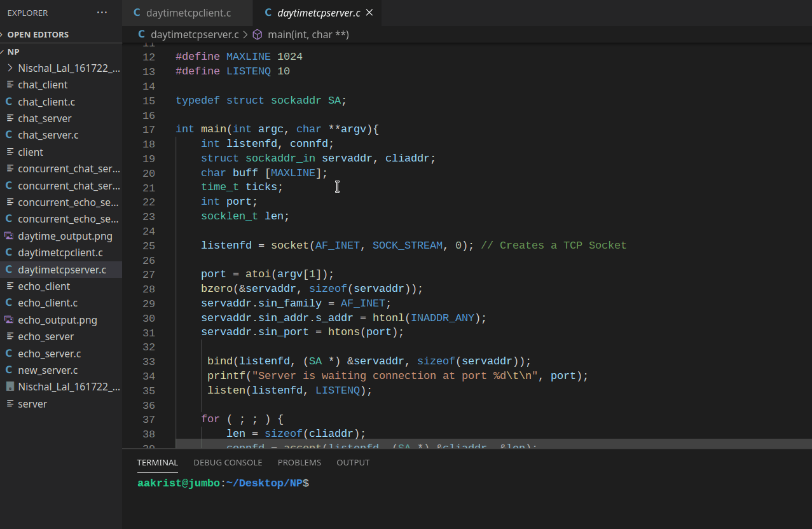Close the daytimetcpserver.c editor tab
The height and width of the screenshot is (529, 812).
point(369,13)
